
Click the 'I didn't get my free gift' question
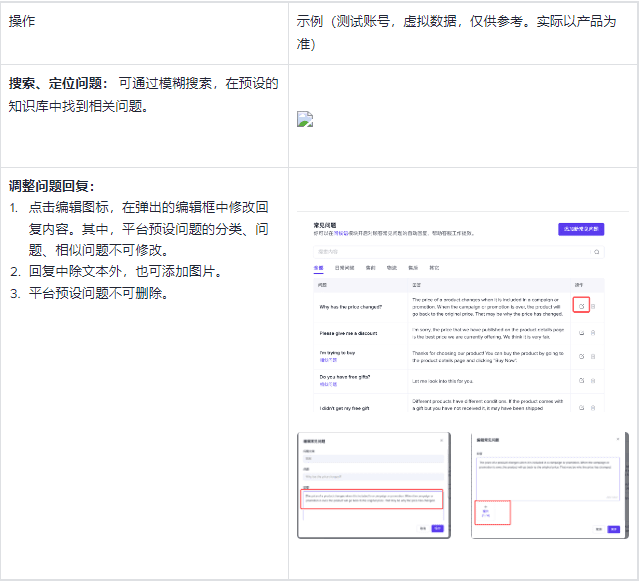344,408
